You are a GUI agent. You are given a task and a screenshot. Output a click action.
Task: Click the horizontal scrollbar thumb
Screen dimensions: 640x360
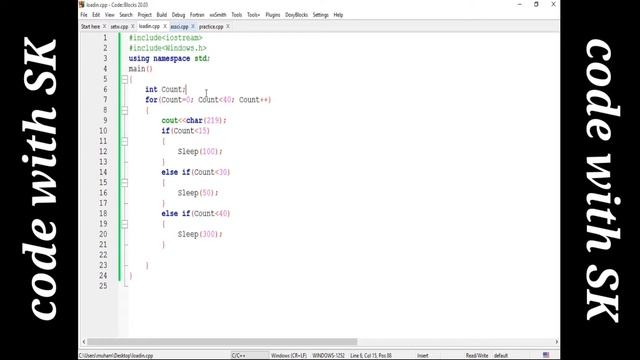[x=222, y=342]
